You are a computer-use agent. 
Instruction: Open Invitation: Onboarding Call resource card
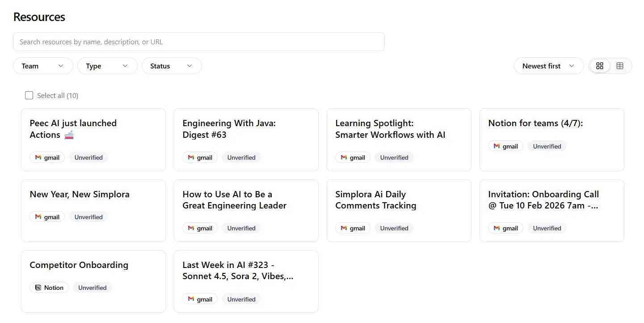[x=543, y=200]
